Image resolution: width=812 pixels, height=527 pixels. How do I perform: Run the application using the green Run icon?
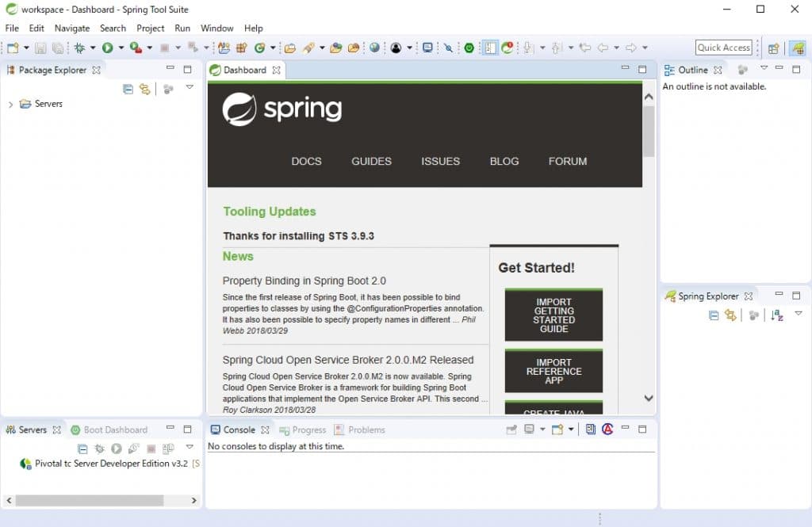[x=109, y=48]
